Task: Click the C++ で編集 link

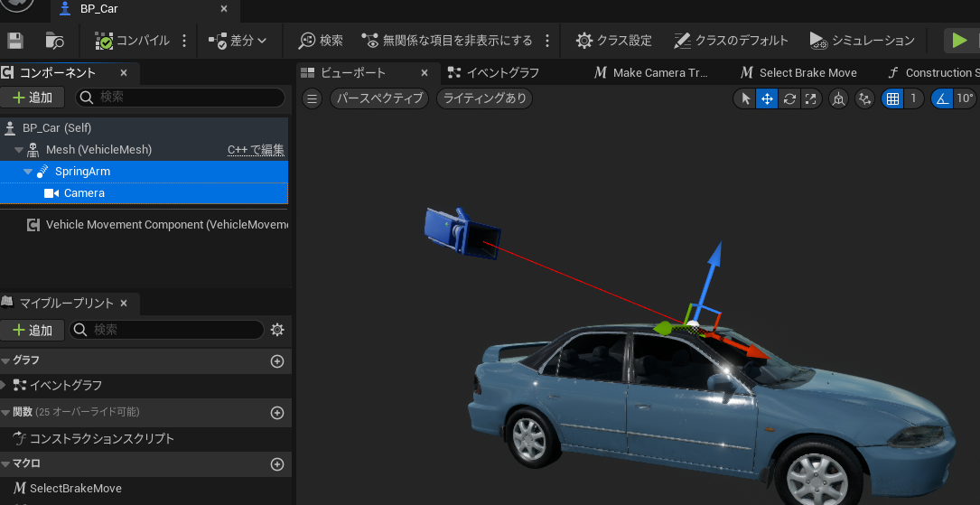Action: [256, 150]
